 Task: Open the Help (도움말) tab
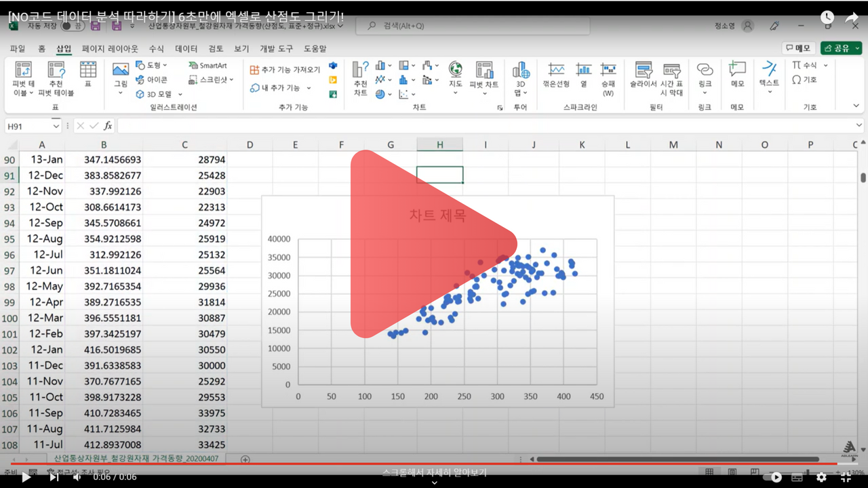click(315, 49)
